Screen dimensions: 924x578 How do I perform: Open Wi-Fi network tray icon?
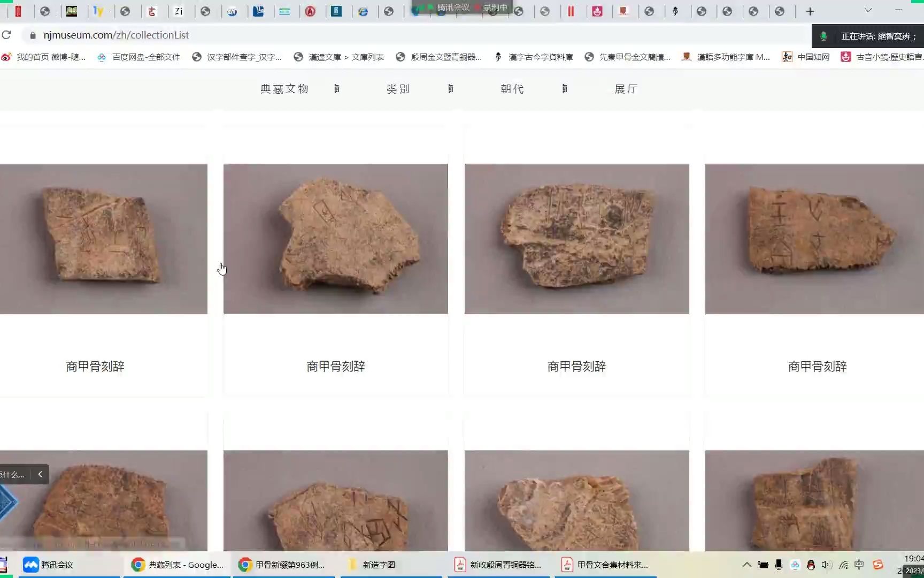843,565
